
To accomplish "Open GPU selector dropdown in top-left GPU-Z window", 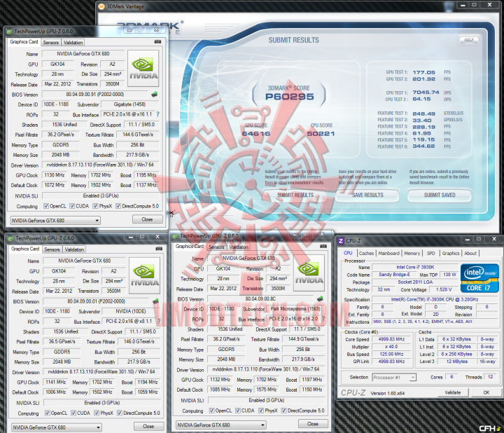I will pos(55,221).
